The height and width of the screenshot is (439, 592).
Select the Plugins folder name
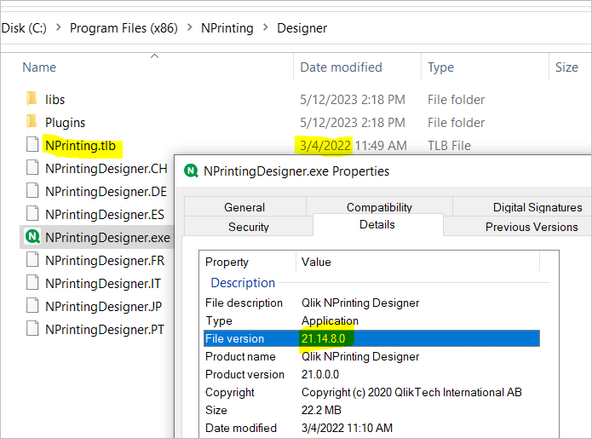click(65, 122)
